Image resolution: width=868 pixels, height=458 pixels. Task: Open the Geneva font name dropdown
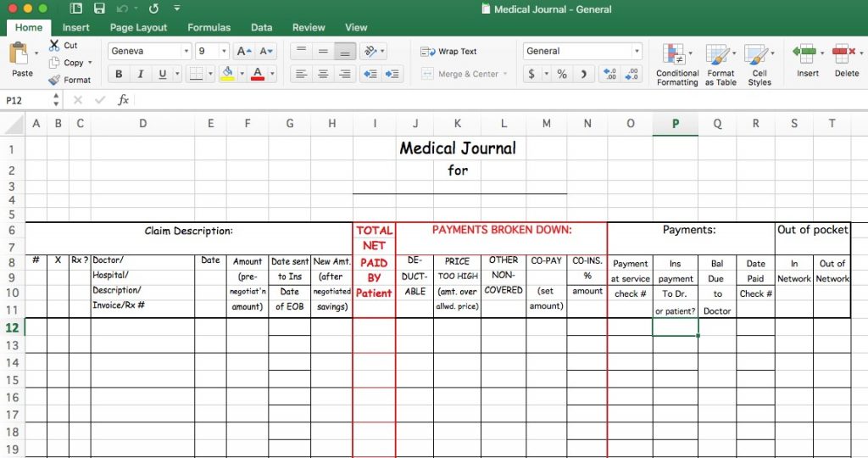pos(186,51)
